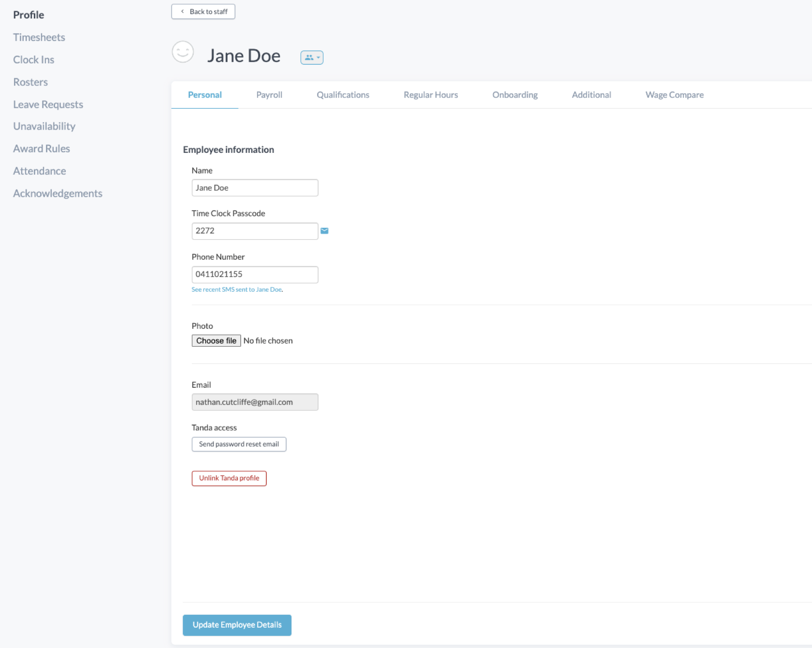The height and width of the screenshot is (648, 812).
Task: Click the Name input field
Action: (x=255, y=188)
